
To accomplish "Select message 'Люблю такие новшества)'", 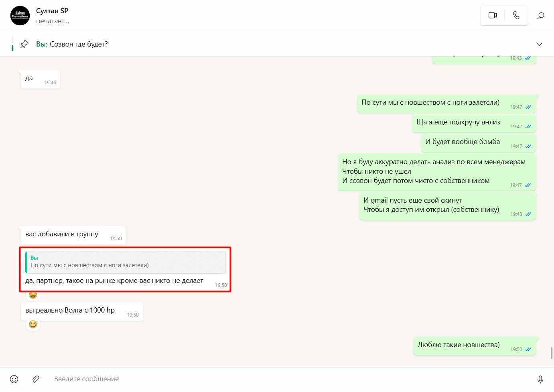I will coord(475,346).
